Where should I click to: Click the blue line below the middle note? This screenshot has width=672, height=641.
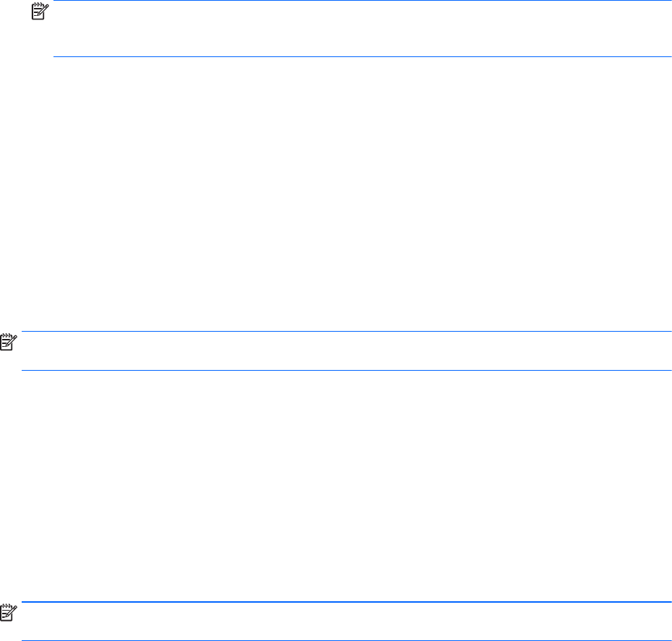point(346,370)
